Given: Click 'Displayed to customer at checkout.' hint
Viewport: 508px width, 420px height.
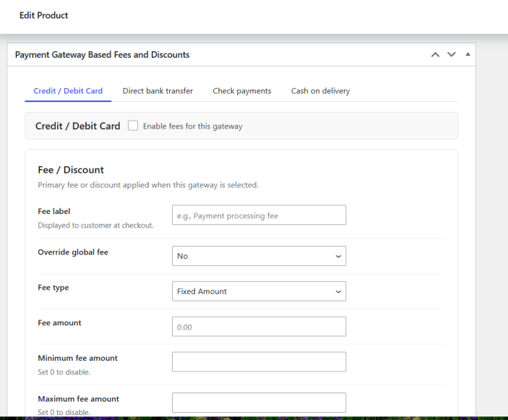Looking at the screenshot, I should (95, 226).
